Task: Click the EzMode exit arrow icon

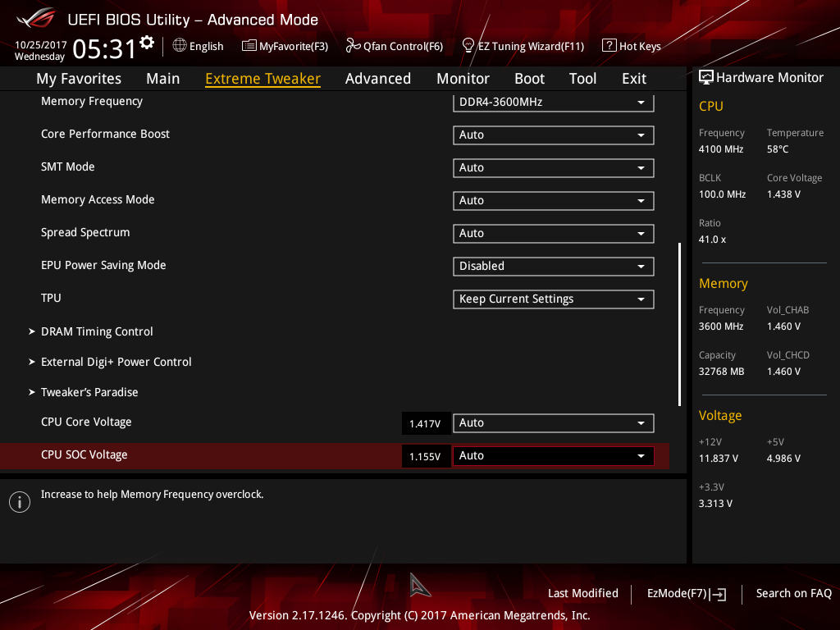Action: click(719, 594)
